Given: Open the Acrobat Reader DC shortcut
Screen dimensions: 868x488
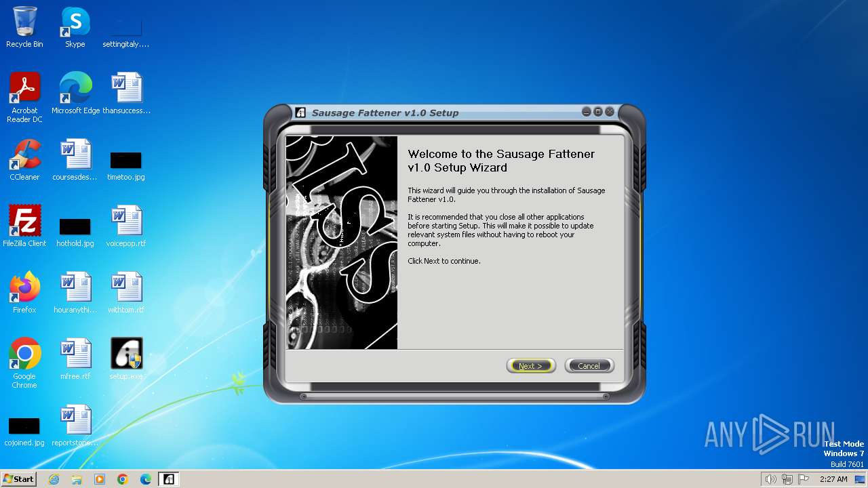Looking at the screenshot, I should point(24,98).
